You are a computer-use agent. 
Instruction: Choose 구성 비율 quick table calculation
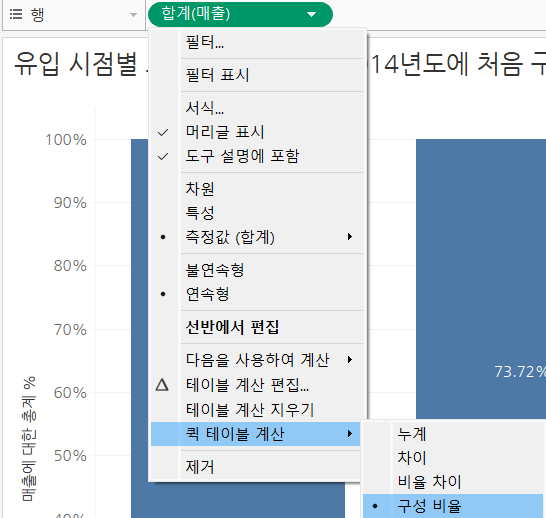[x=453, y=506]
